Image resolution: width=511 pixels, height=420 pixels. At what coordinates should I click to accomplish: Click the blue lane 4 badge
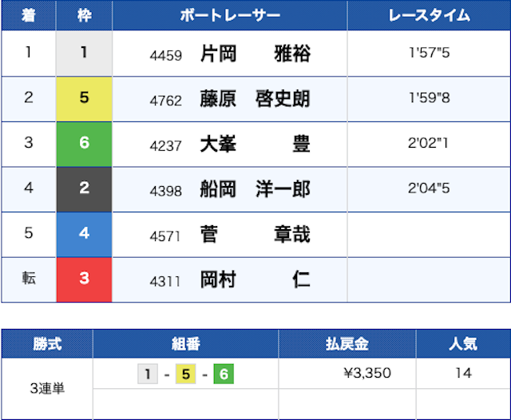coord(84,235)
